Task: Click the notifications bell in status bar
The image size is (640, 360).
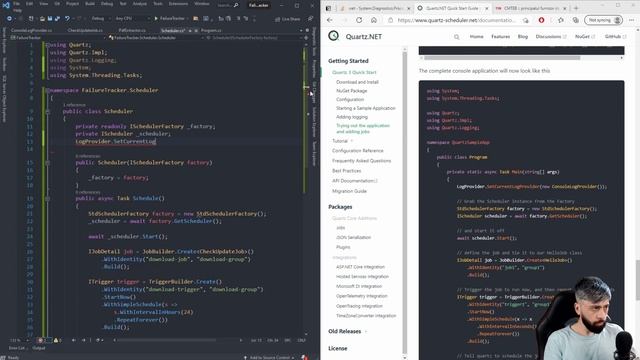Action: 304,357
